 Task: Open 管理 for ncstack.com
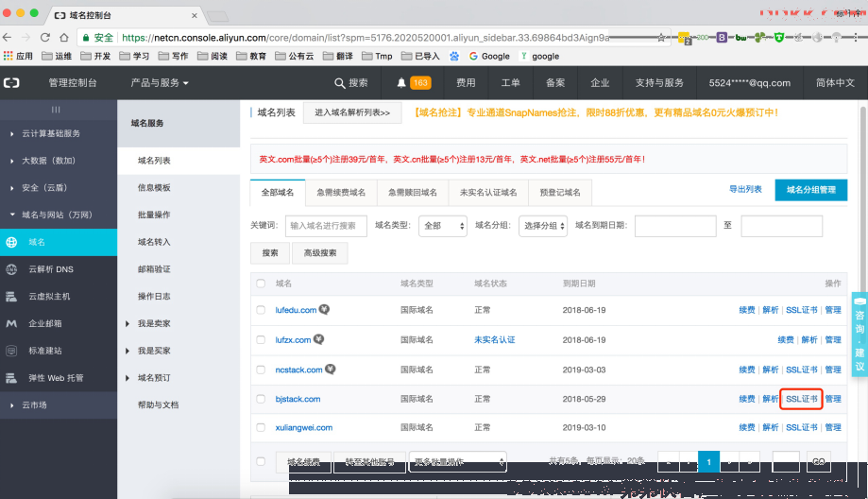pos(832,370)
